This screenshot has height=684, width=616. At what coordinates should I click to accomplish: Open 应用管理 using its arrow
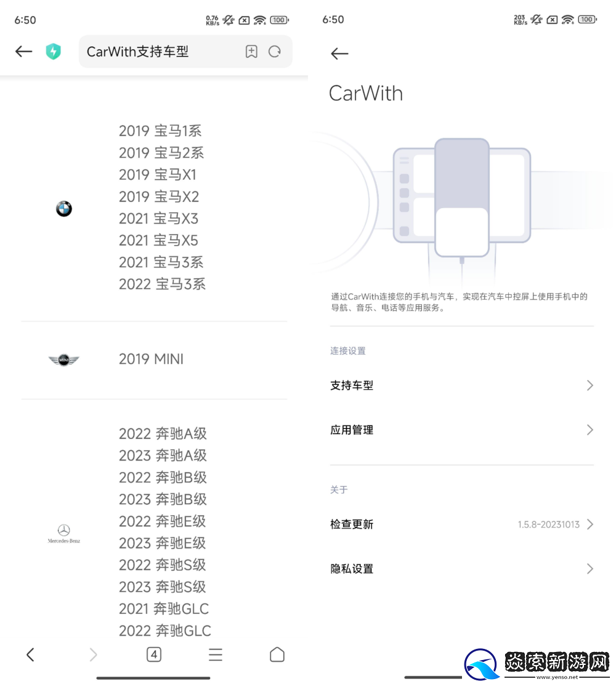pos(590,430)
